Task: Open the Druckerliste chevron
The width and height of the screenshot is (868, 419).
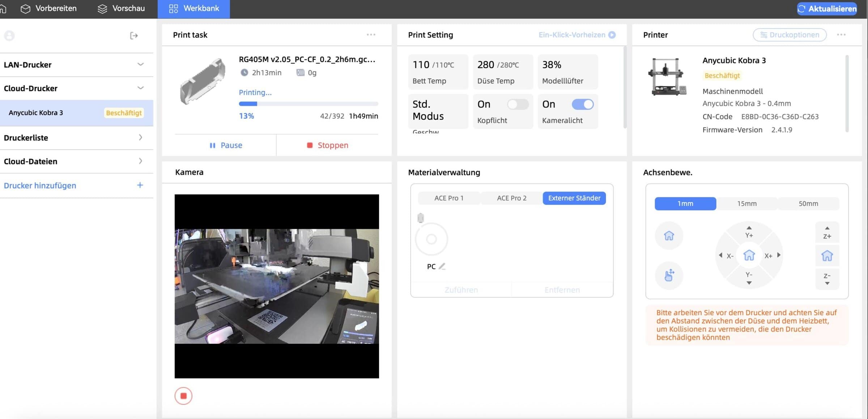Action: pos(140,137)
